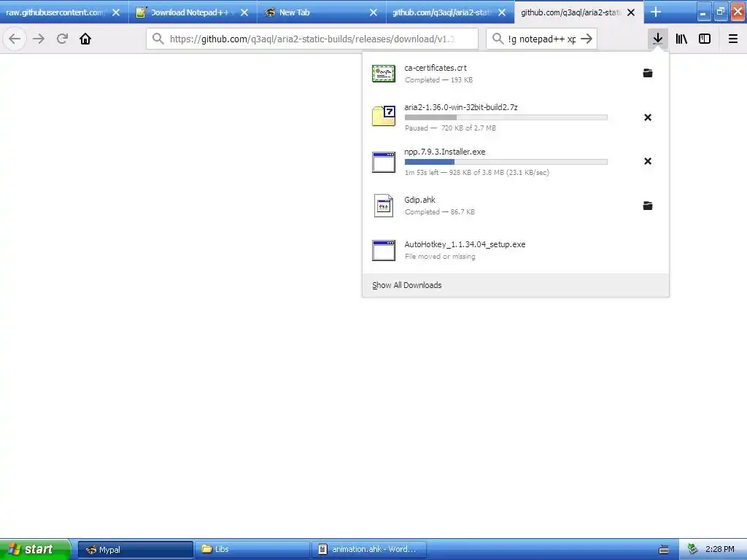Open a new tab with plus button

pos(656,12)
